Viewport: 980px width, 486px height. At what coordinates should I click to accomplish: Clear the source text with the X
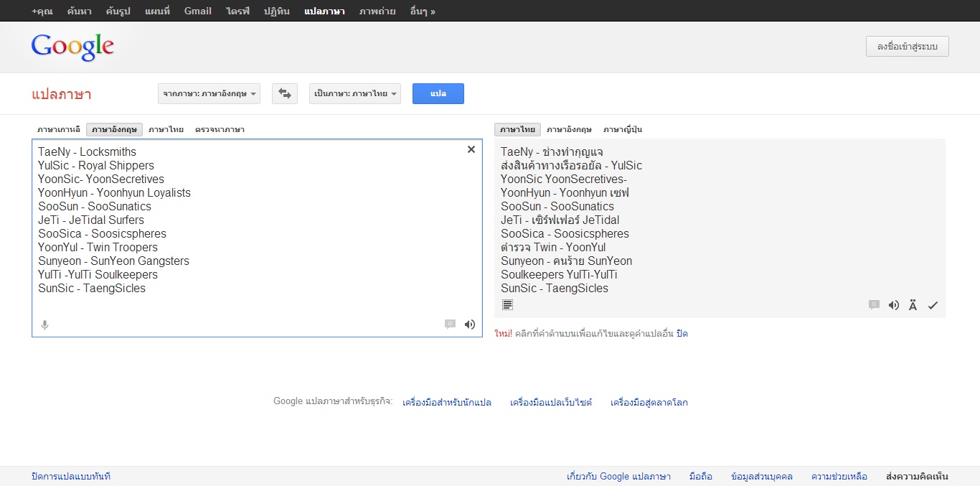coord(471,149)
